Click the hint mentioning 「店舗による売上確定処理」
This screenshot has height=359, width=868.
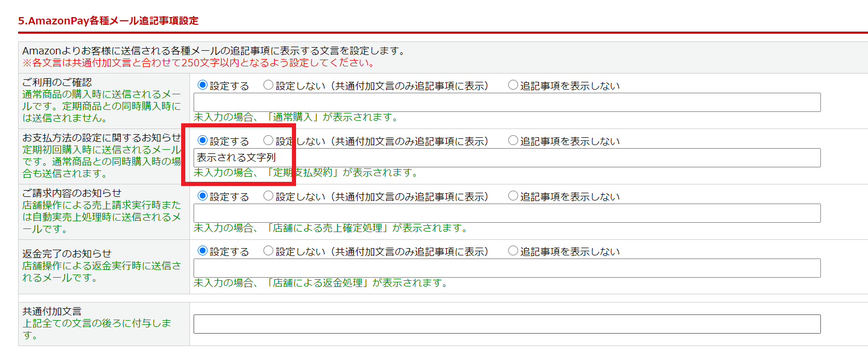click(331, 228)
